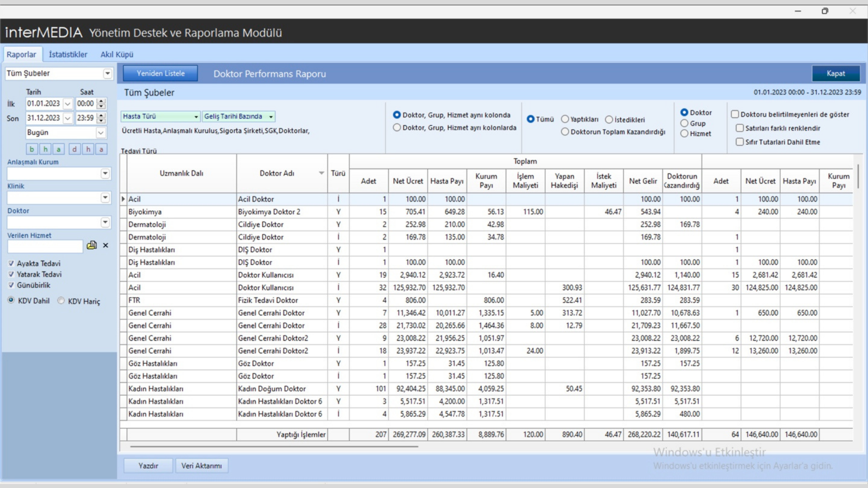Click the horizontal scrollbar below the table
Screen dimensions: 868x488
coord(274,446)
